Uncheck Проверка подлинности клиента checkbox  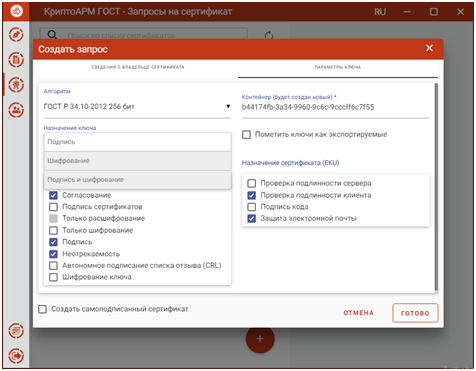(252, 195)
